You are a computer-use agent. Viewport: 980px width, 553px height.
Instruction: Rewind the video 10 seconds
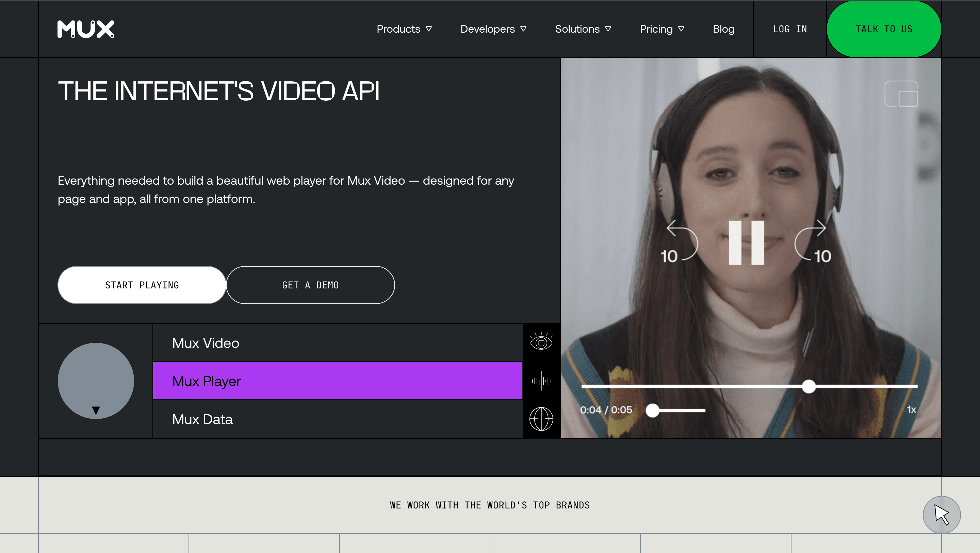pyautogui.click(x=680, y=242)
